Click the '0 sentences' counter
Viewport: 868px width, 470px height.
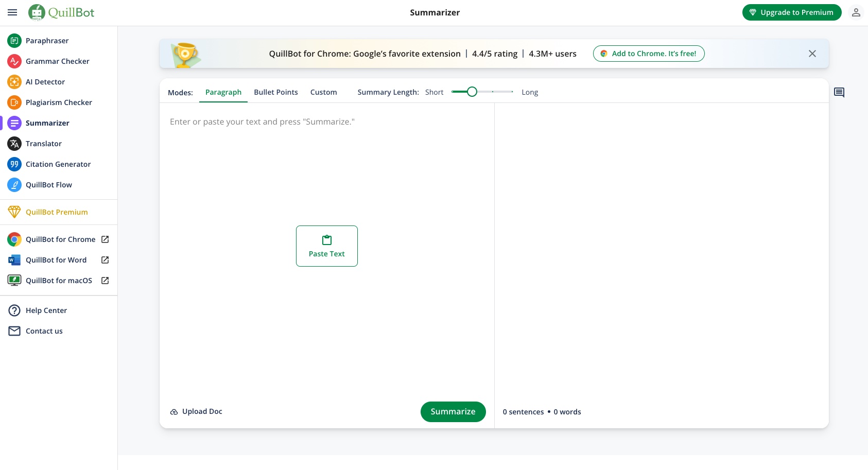pyautogui.click(x=523, y=412)
